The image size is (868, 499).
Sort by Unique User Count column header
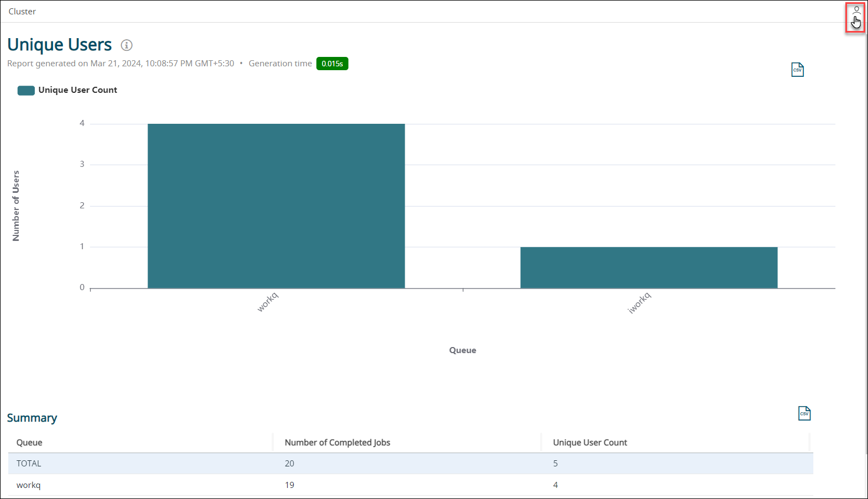coord(590,443)
